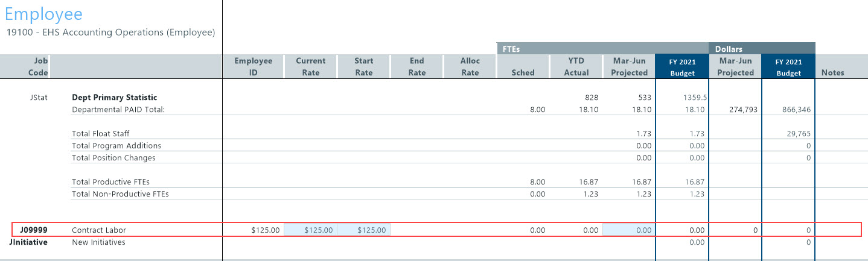Click the End Rate column header
The width and height of the screenshot is (868, 261).
click(x=416, y=66)
